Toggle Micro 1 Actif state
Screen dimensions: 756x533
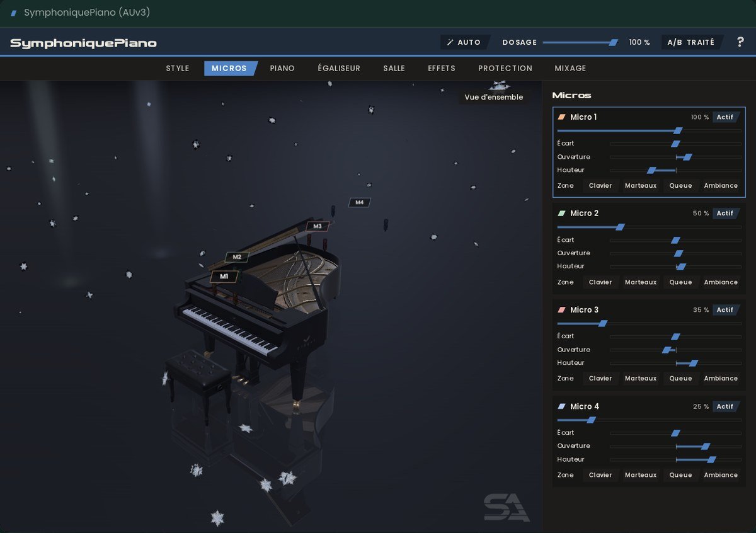(725, 117)
